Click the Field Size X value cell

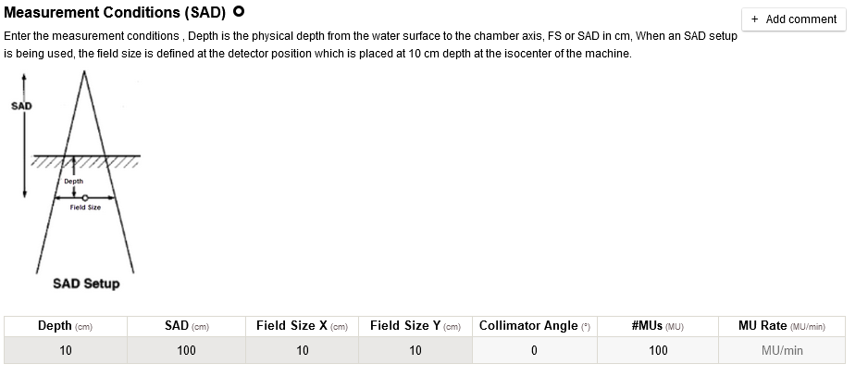click(x=302, y=350)
